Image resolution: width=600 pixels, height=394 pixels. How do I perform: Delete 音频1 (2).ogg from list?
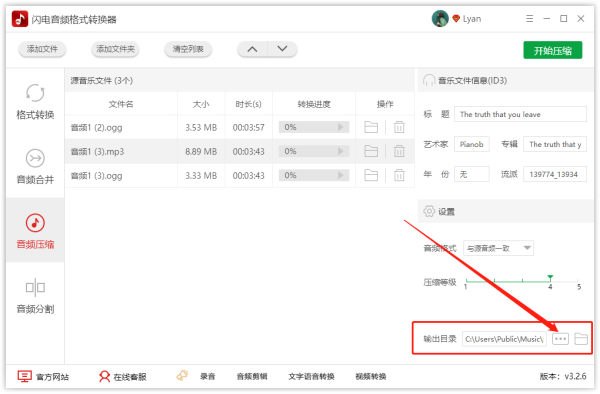[x=399, y=127]
